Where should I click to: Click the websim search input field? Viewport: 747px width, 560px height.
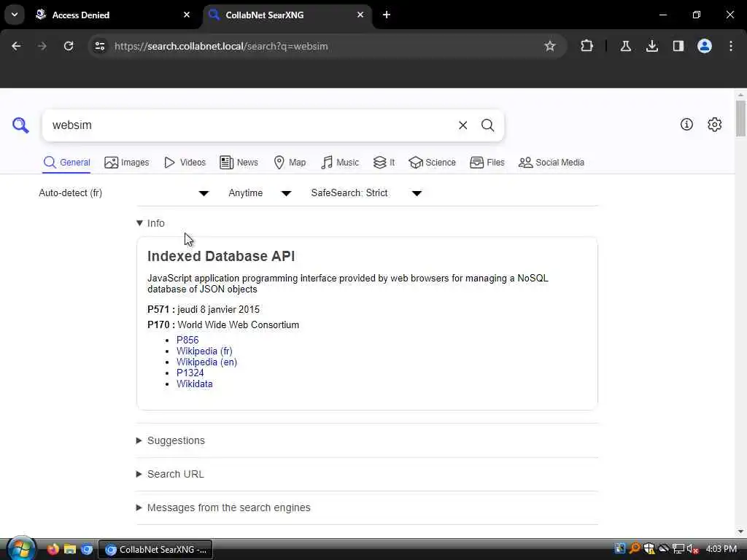tap(248, 125)
